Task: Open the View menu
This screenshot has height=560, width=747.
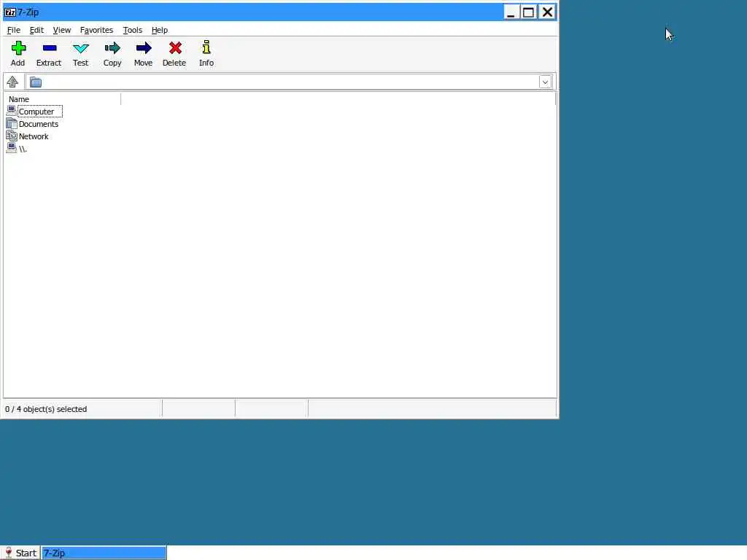Action: pyautogui.click(x=61, y=30)
